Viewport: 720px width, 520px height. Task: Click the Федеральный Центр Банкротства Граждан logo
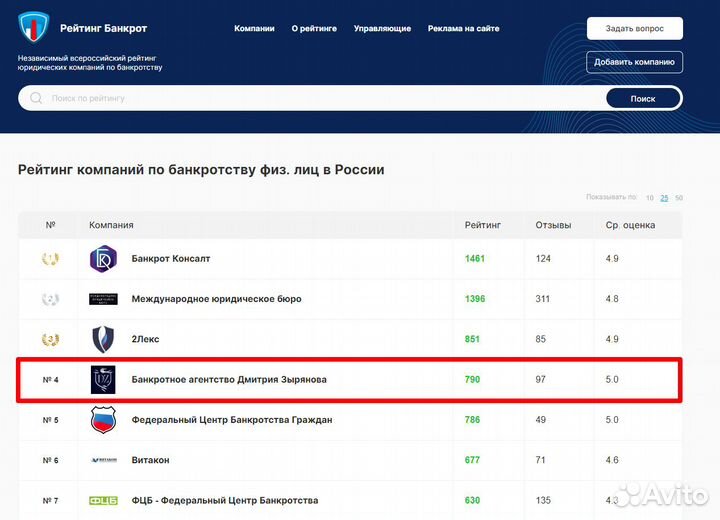coord(103,420)
